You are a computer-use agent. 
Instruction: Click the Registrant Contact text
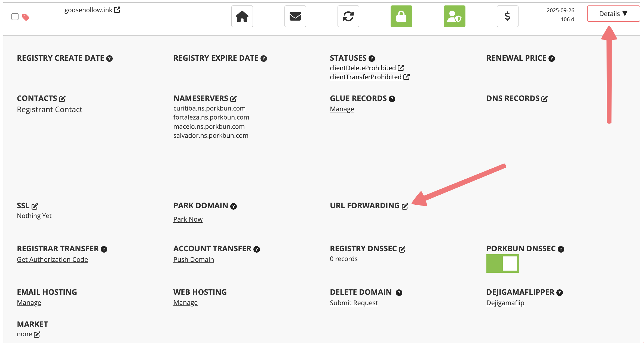click(x=50, y=109)
